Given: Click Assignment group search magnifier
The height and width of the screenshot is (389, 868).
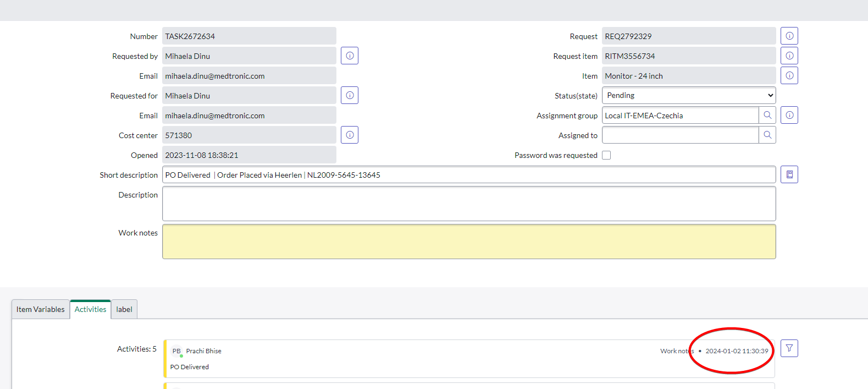Looking at the screenshot, I should [x=767, y=115].
